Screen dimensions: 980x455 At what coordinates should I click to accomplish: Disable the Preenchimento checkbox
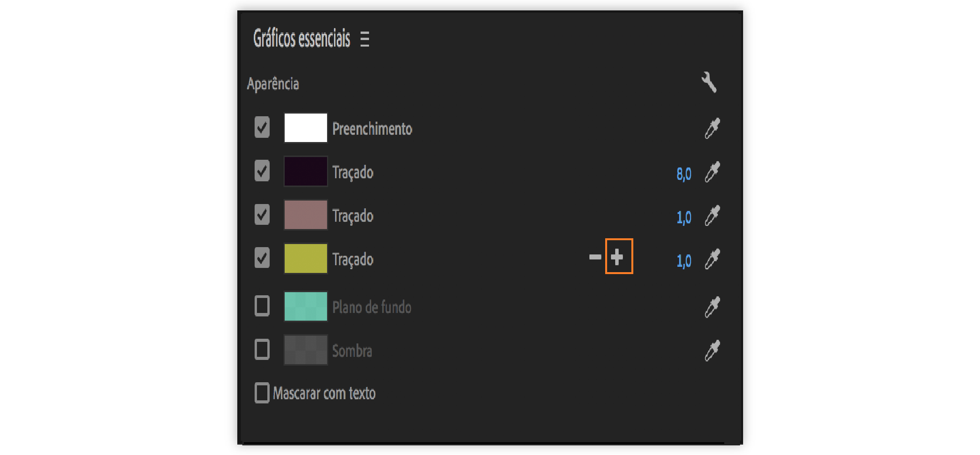tap(262, 127)
